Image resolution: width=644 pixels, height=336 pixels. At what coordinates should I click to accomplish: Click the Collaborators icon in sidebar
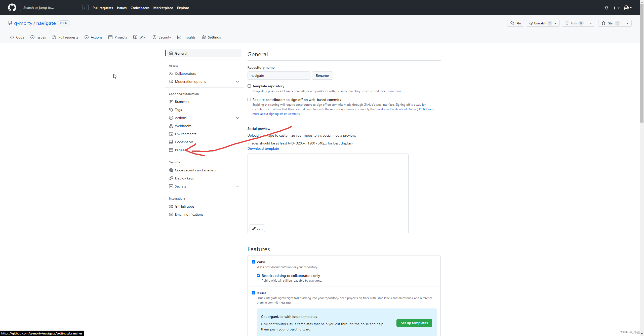[171, 73]
